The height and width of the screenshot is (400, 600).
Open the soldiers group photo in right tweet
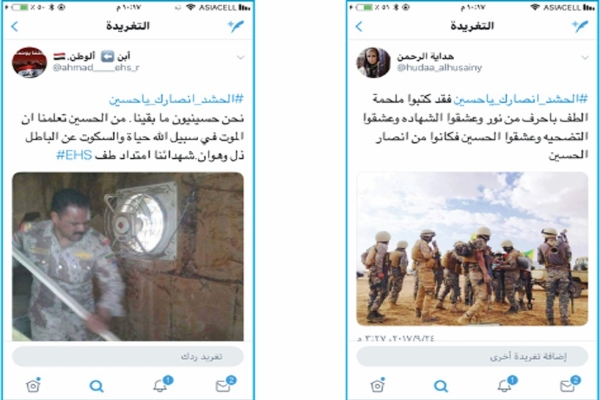[472, 249]
